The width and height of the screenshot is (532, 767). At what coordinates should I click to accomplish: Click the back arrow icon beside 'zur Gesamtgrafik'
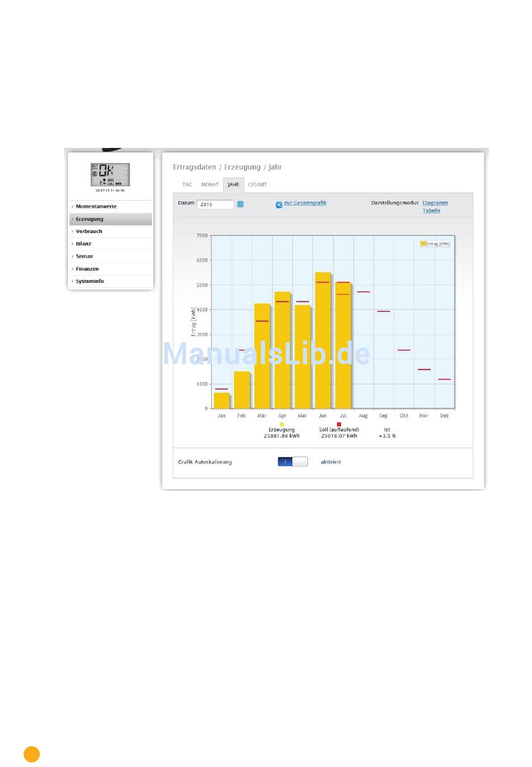[279, 204]
